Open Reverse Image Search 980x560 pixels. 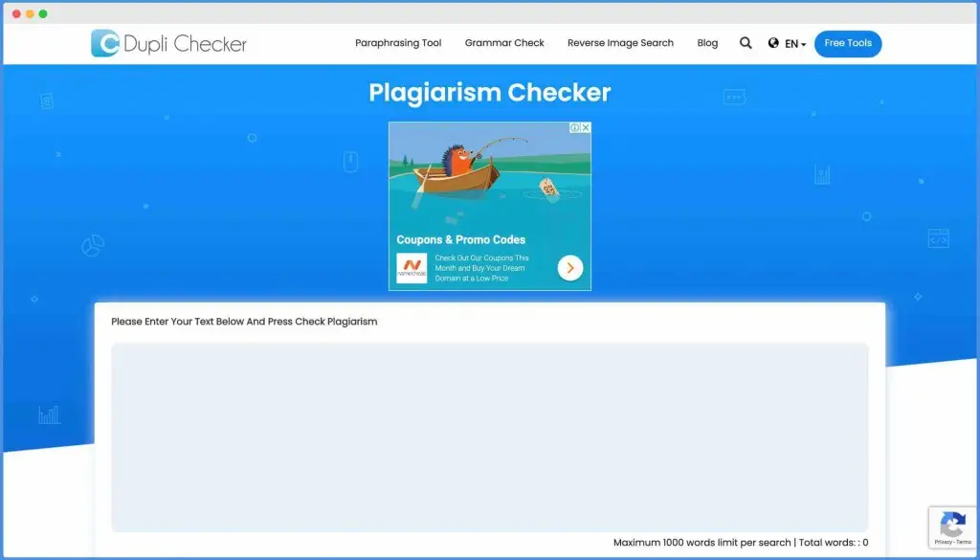point(620,43)
